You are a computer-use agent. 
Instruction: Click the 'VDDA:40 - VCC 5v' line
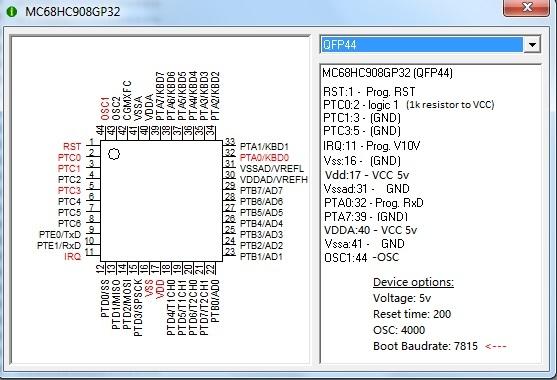point(371,230)
